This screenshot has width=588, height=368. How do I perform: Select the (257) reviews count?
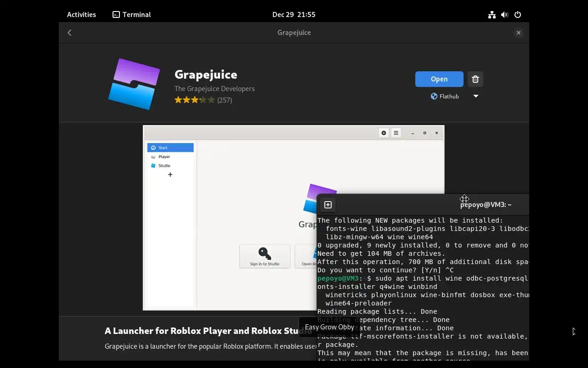[x=225, y=100]
